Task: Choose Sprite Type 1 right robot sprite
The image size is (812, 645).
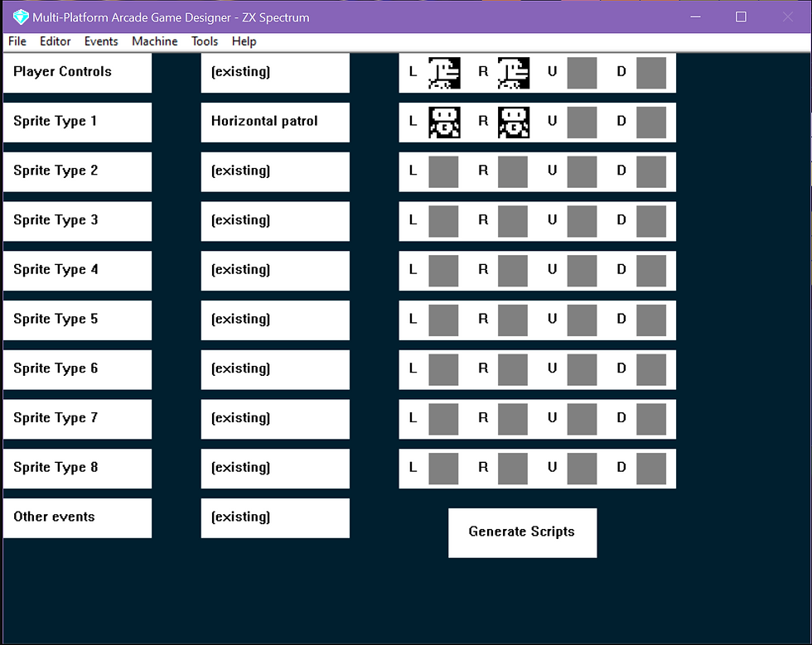Action: click(513, 123)
